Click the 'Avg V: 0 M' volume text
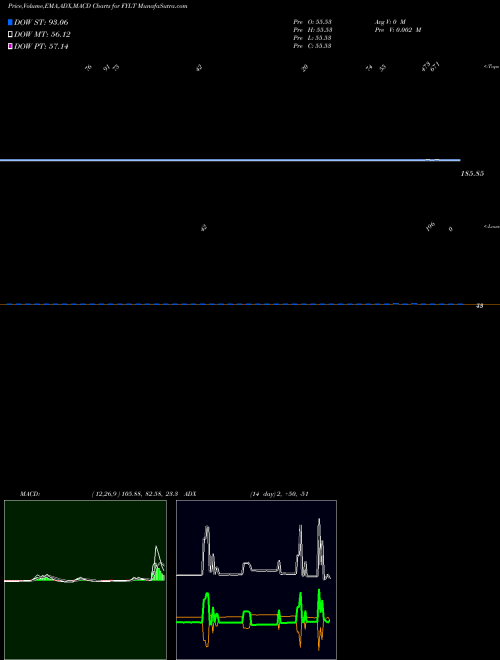 point(390,22)
